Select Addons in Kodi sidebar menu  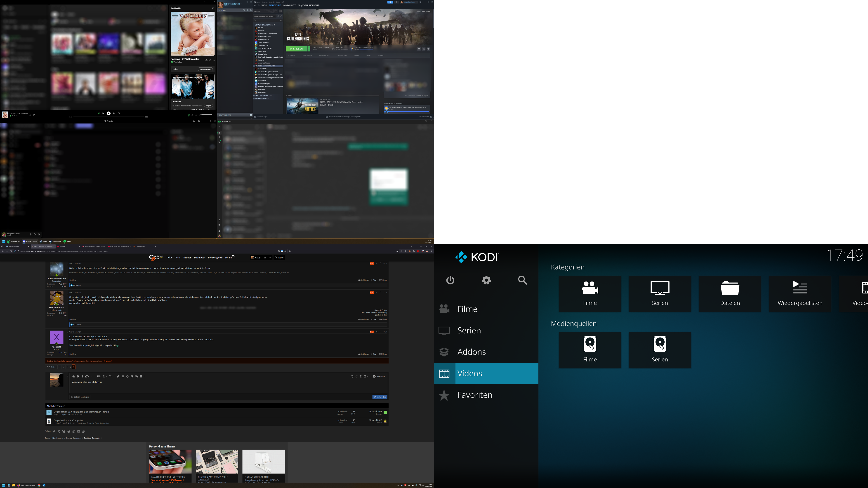486,352
